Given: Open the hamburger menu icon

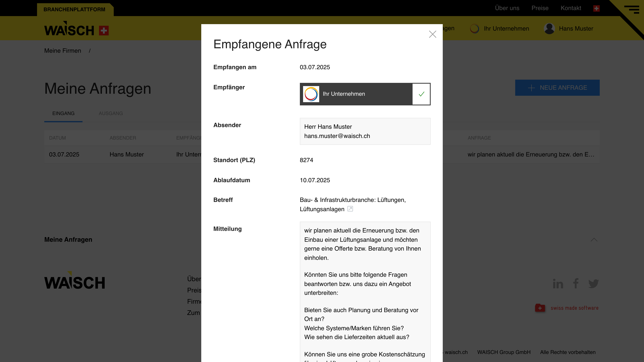Looking at the screenshot, I should point(632,9).
